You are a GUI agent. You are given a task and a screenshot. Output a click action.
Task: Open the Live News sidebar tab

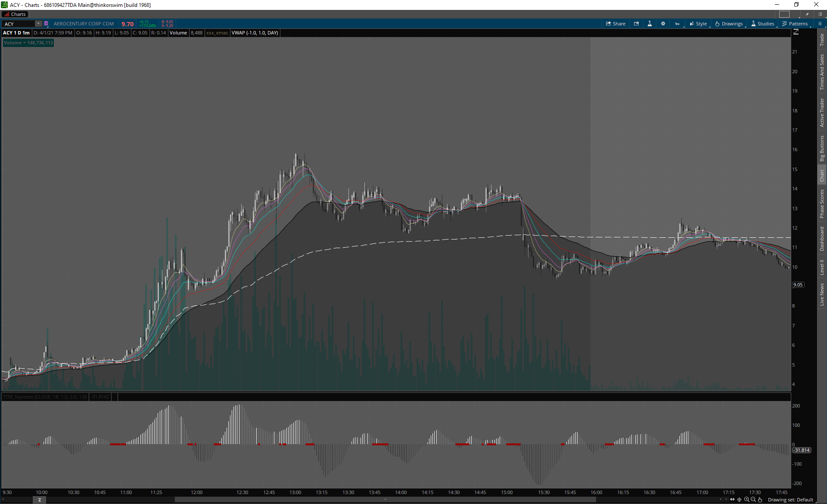[822, 295]
